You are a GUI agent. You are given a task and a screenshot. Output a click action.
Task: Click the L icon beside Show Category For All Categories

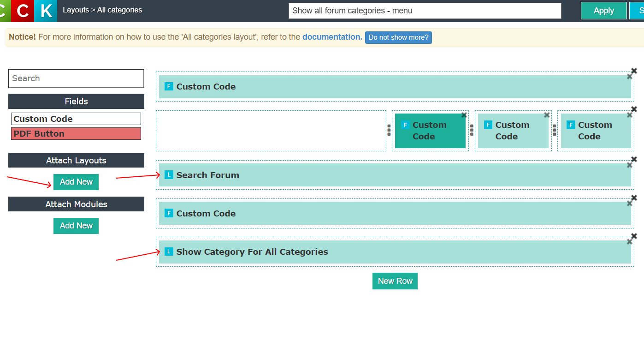tap(169, 252)
